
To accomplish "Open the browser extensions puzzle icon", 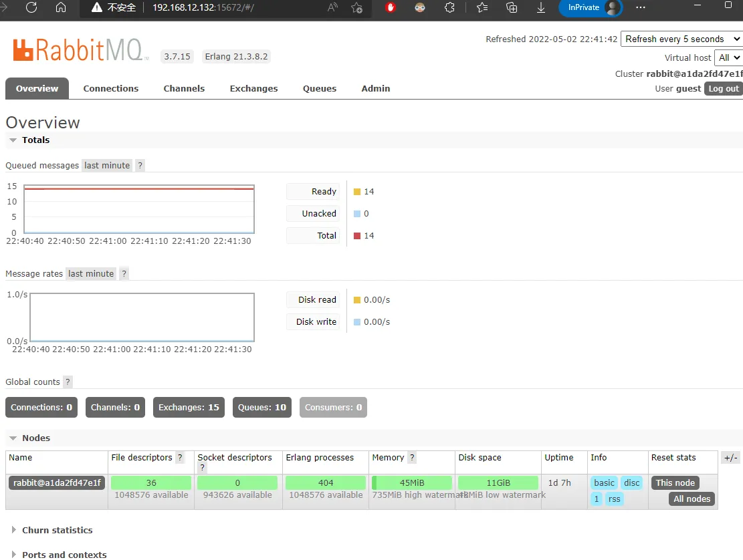I will click(449, 7).
